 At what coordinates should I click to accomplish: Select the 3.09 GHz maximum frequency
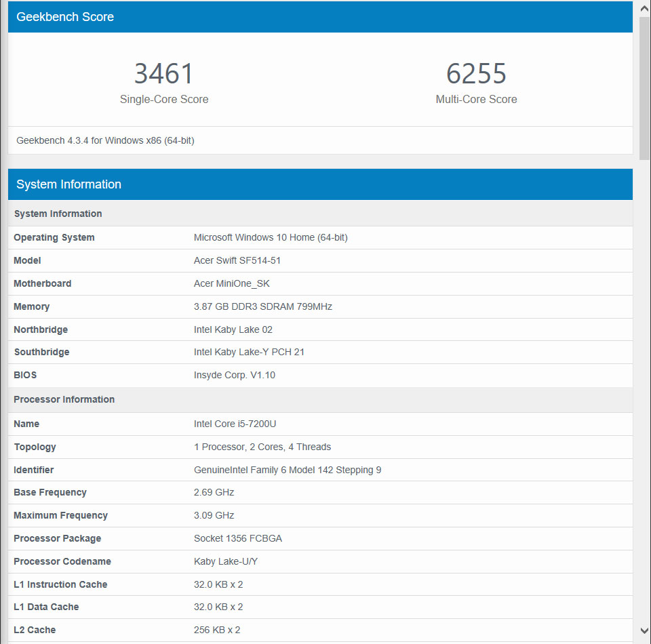coord(214,515)
